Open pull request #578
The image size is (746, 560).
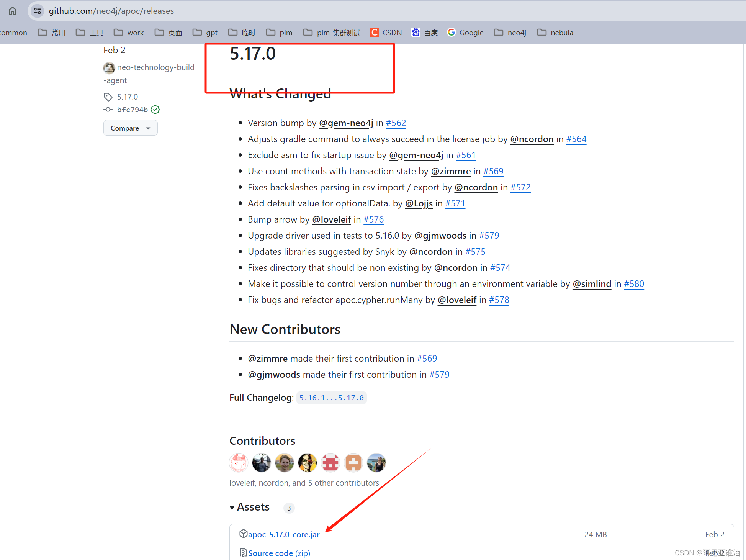coord(499,300)
